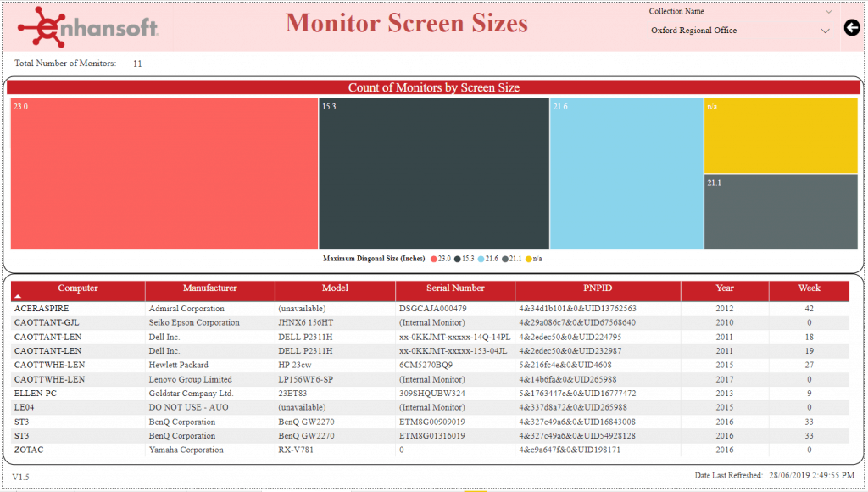The image size is (868, 492).
Task: Click week 42 cell
Action: click(810, 309)
